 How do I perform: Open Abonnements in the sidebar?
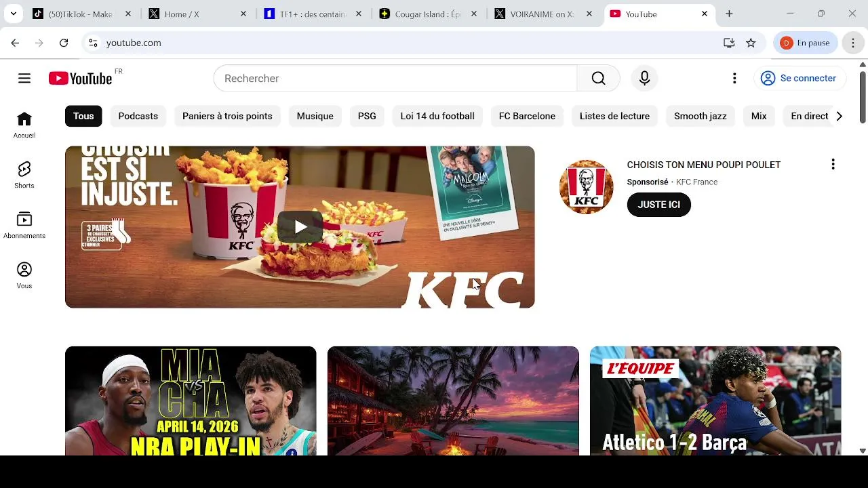pyautogui.click(x=24, y=226)
